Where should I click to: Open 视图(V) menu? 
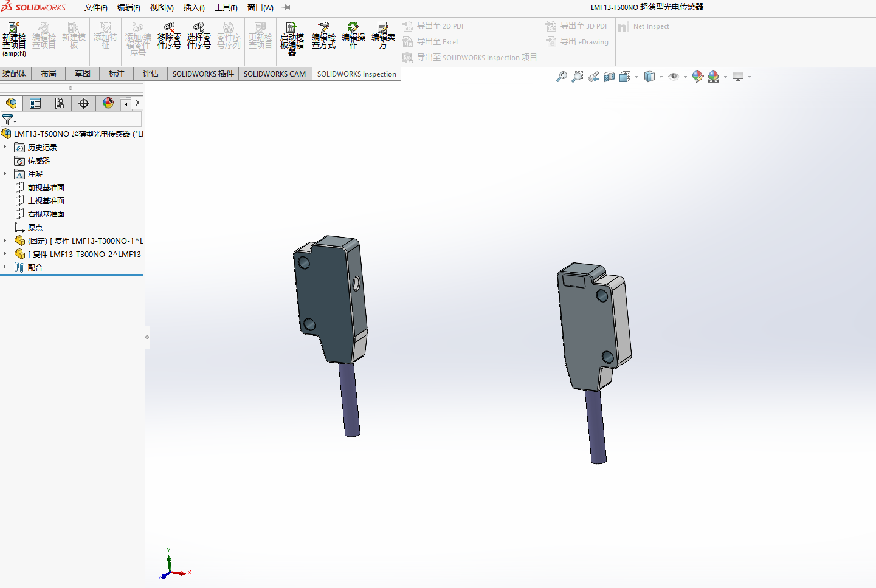coord(162,7)
